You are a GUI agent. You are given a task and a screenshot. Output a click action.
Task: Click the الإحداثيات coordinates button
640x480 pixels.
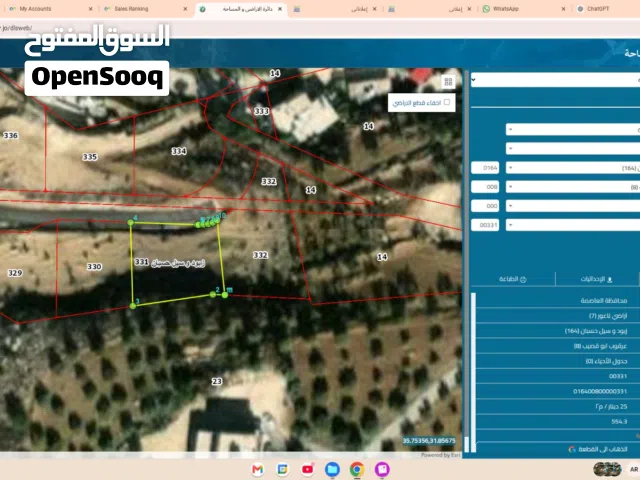point(597,279)
